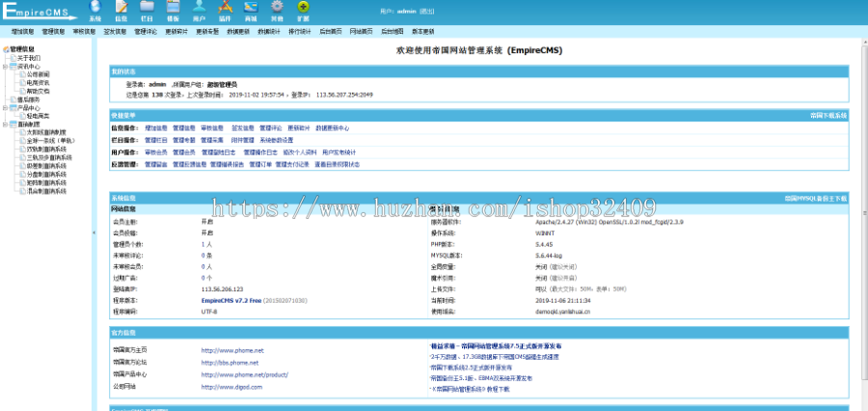Collapse the 产品中心 tree node
Screen dimensions: 868x411
click(x=5, y=108)
